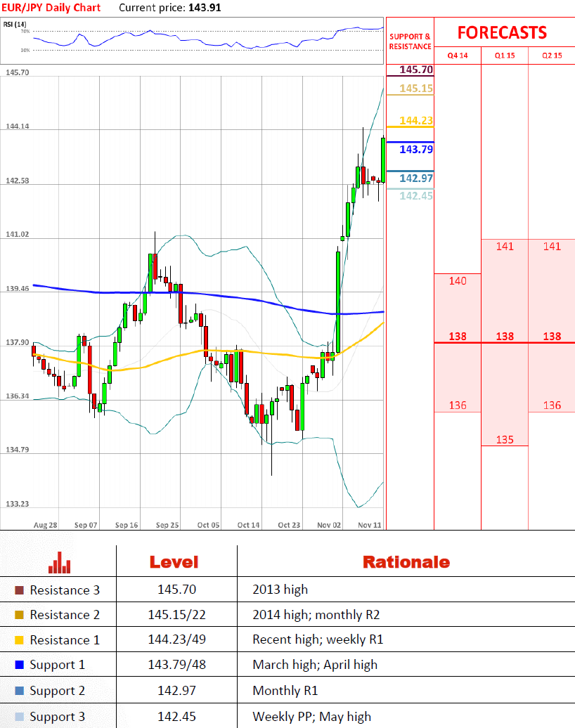Select the Support 1 row label
Viewport: 575px width, 728px height.
(x=57, y=665)
